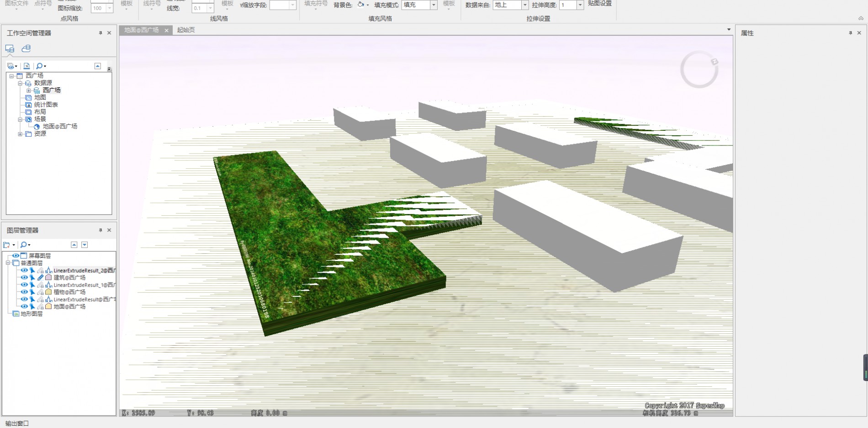The image size is (868, 428).
Task: Open the 缩放字段 dropdown
Action: pyautogui.click(x=293, y=5)
